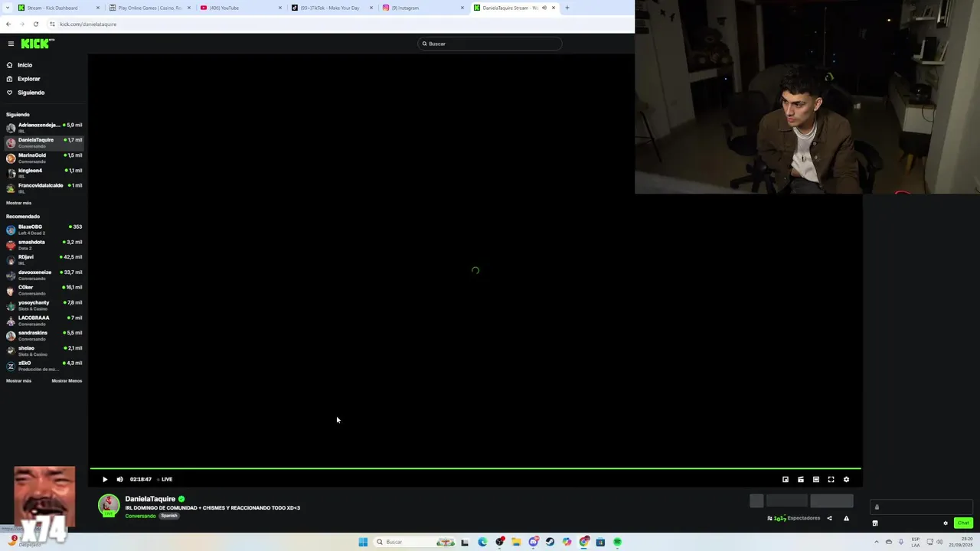Switch to theater mode
980x551 pixels.
pyautogui.click(x=816, y=479)
